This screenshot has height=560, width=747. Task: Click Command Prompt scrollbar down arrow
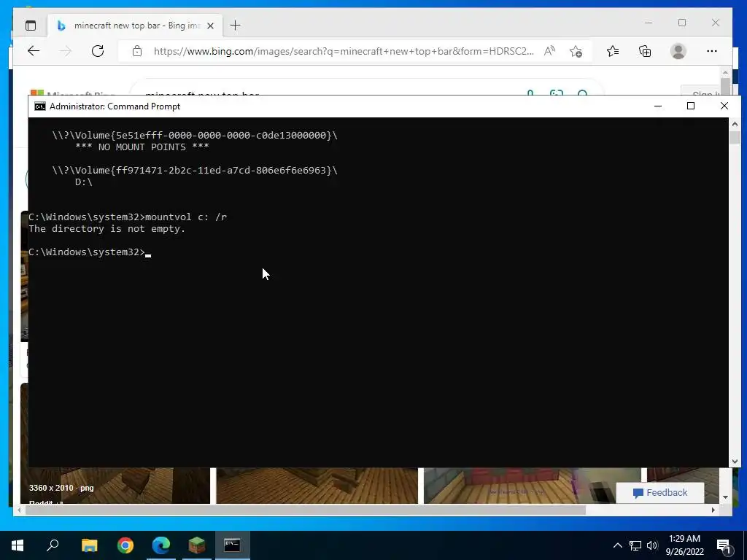[735, 461]
